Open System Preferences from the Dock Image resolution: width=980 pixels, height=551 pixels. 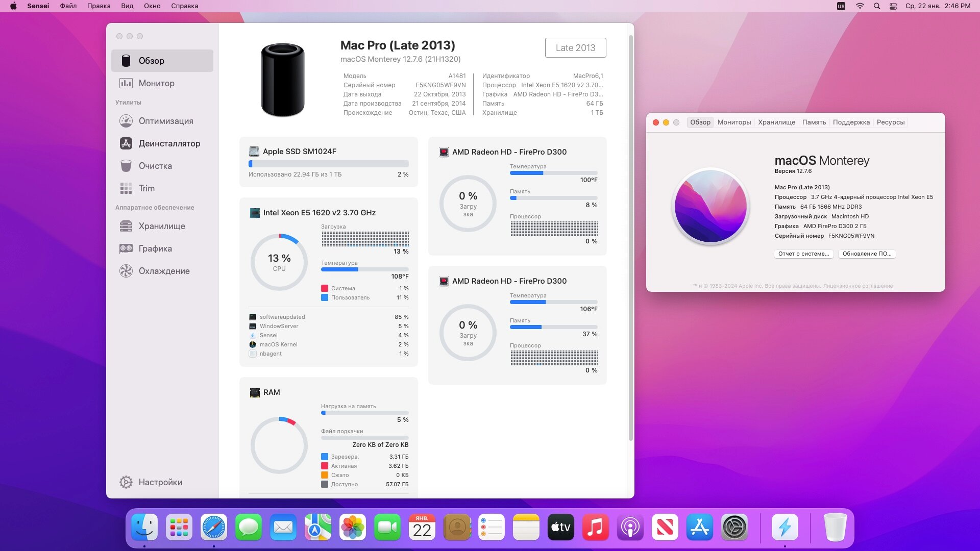734,527
